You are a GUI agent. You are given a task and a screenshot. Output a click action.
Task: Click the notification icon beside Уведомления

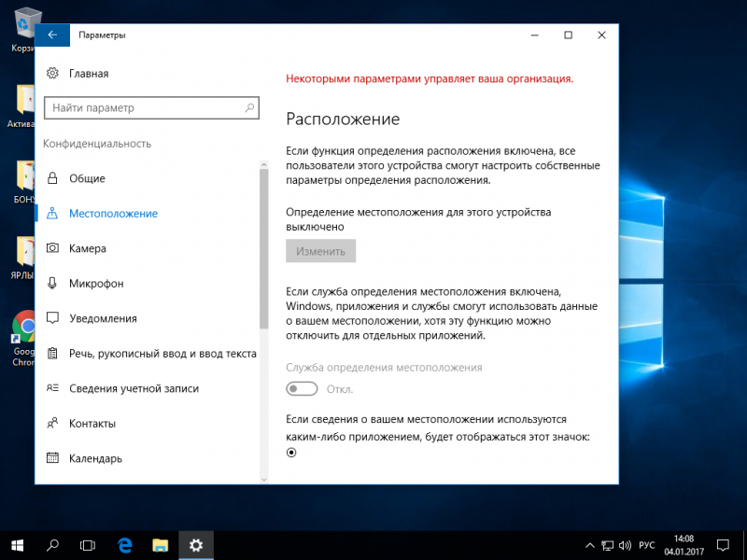click(52, 318)
